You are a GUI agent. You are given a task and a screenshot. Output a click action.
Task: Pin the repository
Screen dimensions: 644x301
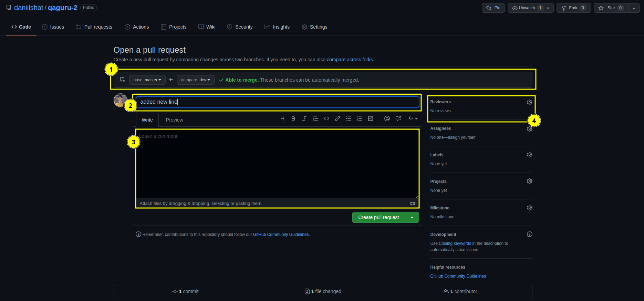[x=493, y=8]
